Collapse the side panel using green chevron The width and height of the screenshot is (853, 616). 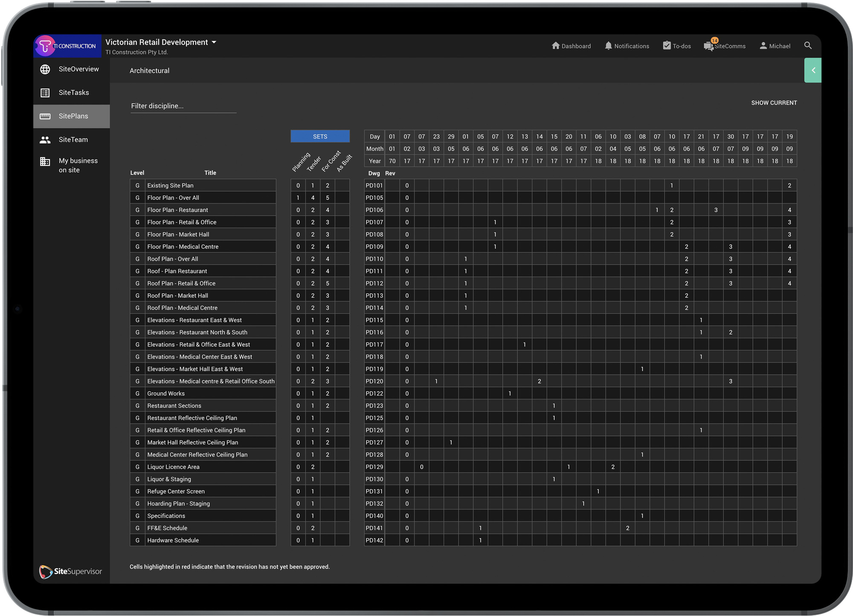(x=813, y=70)
